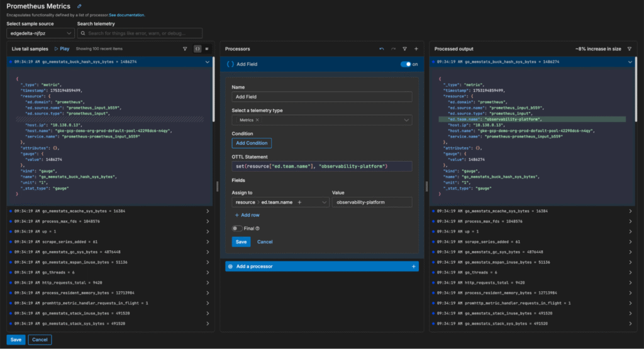
Task: Click the redo arrow in Processors header
Action: (394, 48)
